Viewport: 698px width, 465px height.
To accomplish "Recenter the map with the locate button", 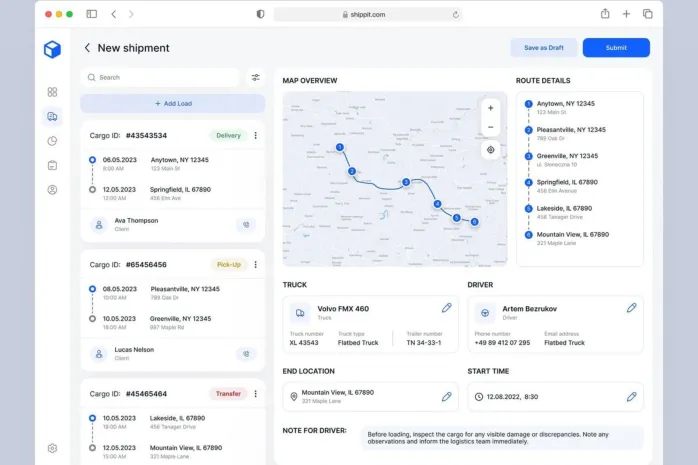I will (x=490, y=150).
